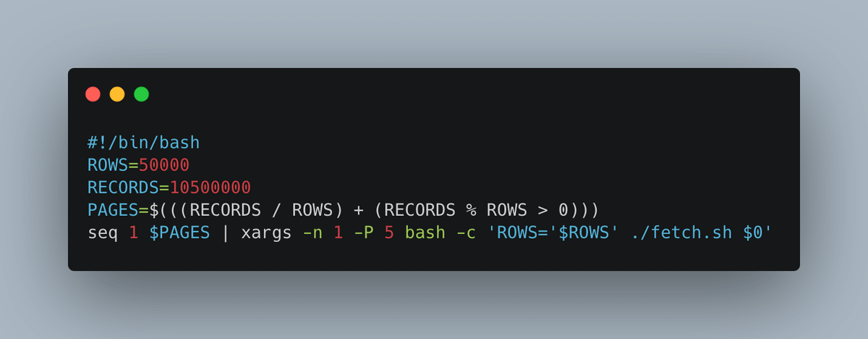Click the -P flag of xargs
Image resolution: width=868 pixels, height=339 pixels.
pos(364,234)
